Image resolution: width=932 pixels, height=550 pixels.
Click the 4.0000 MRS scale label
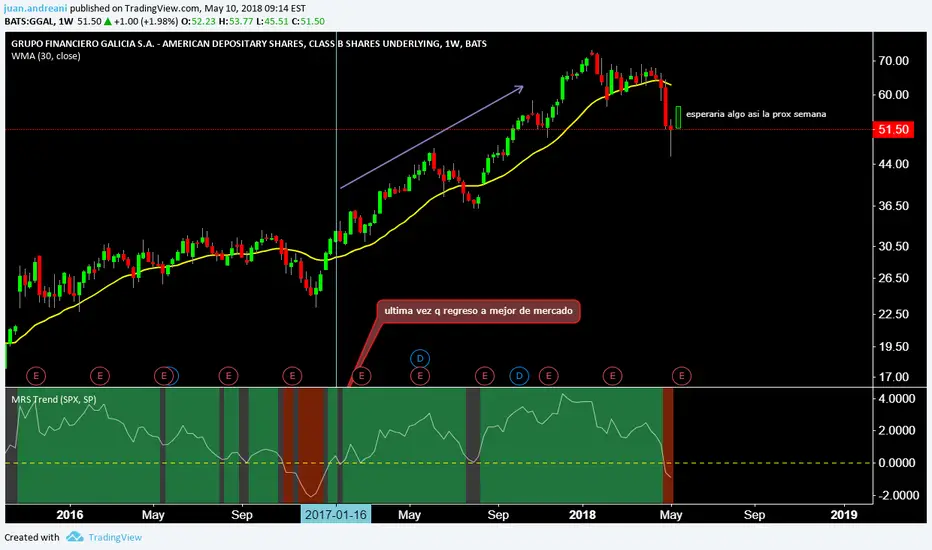point(897,399)
